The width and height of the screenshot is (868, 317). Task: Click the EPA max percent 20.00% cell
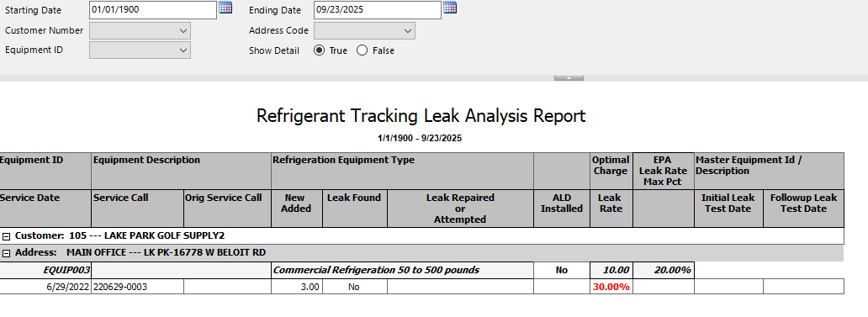(x=663, y=270)
